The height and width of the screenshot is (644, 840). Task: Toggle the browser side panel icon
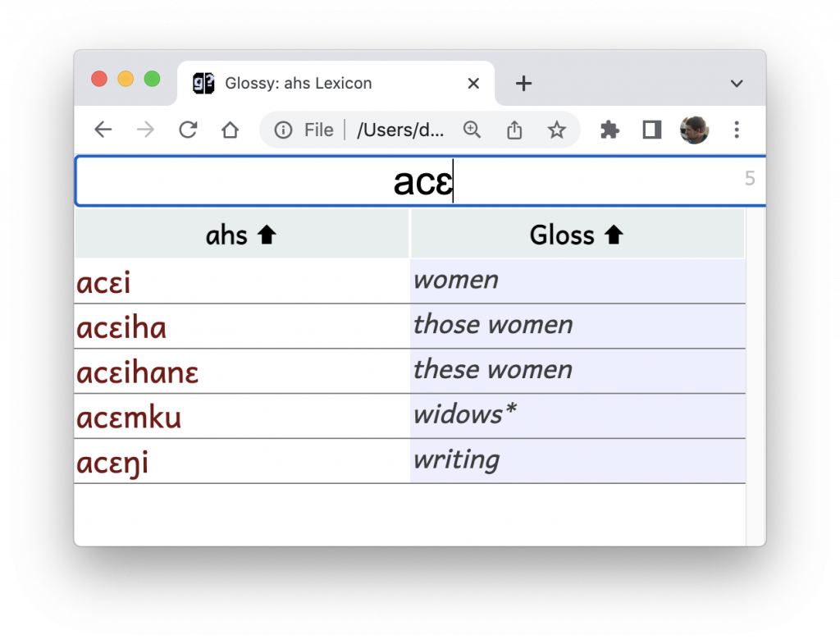(652, 130)
